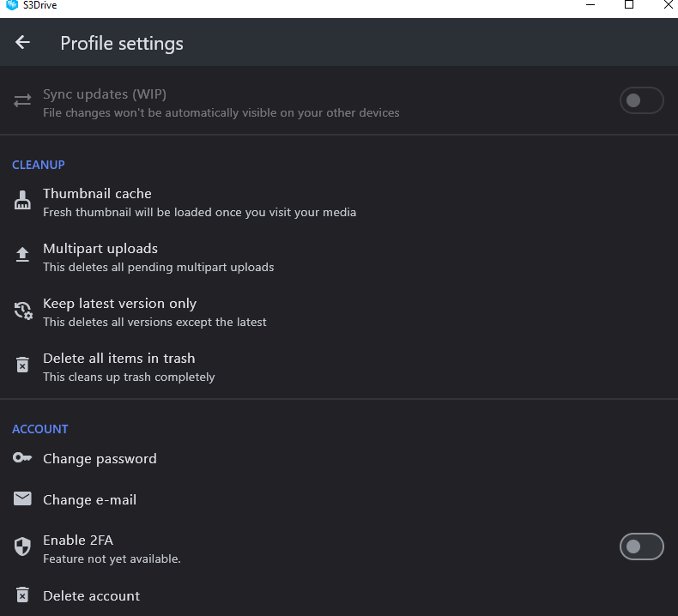Click the shield icon for Enable 2FA
Image resolution: width=678 pixels, height=616 pixels.
coord(22,547)
